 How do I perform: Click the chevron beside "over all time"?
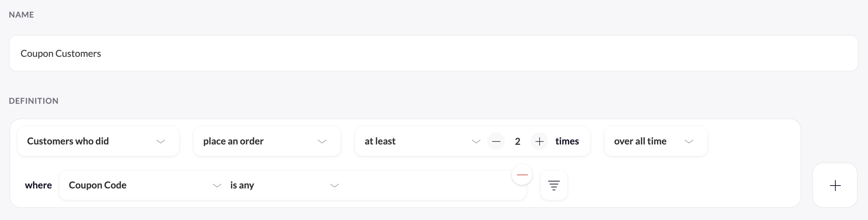tap(689, 142)
